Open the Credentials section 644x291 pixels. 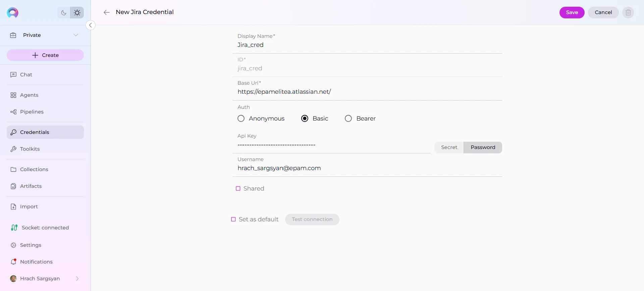[45, 132]
